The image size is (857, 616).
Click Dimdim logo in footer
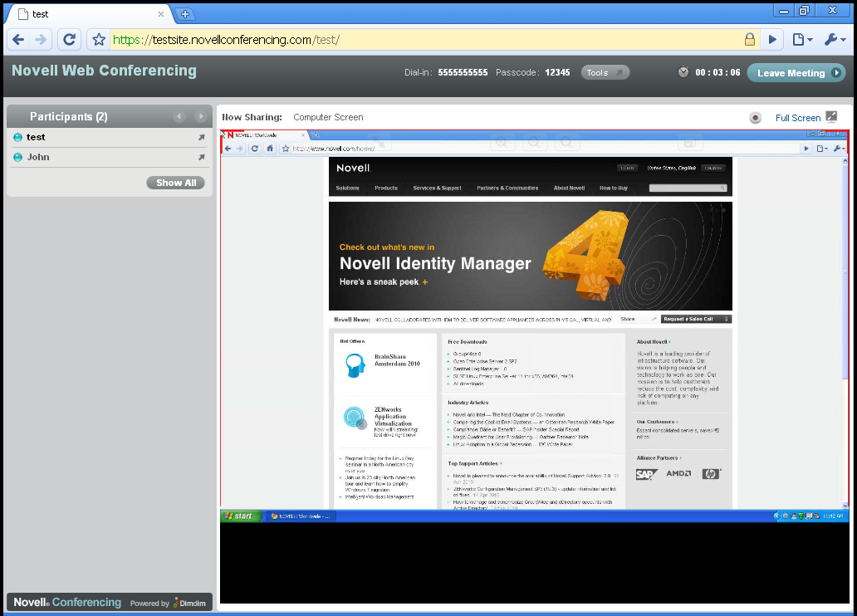[x=189, y=603]
